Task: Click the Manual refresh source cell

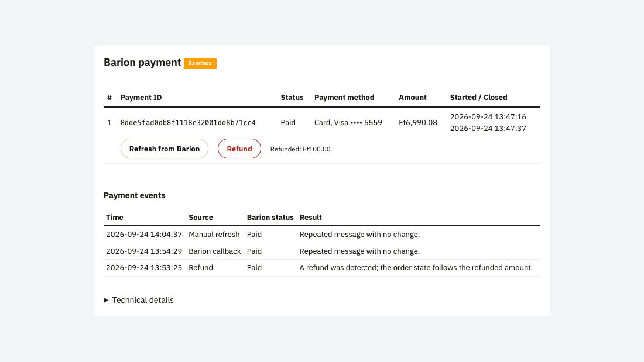Action: [214, 235]
